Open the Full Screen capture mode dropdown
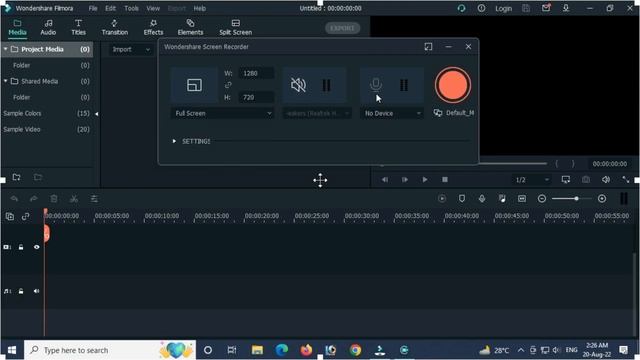This screenshot has width=640, height=360. [222, 113]
